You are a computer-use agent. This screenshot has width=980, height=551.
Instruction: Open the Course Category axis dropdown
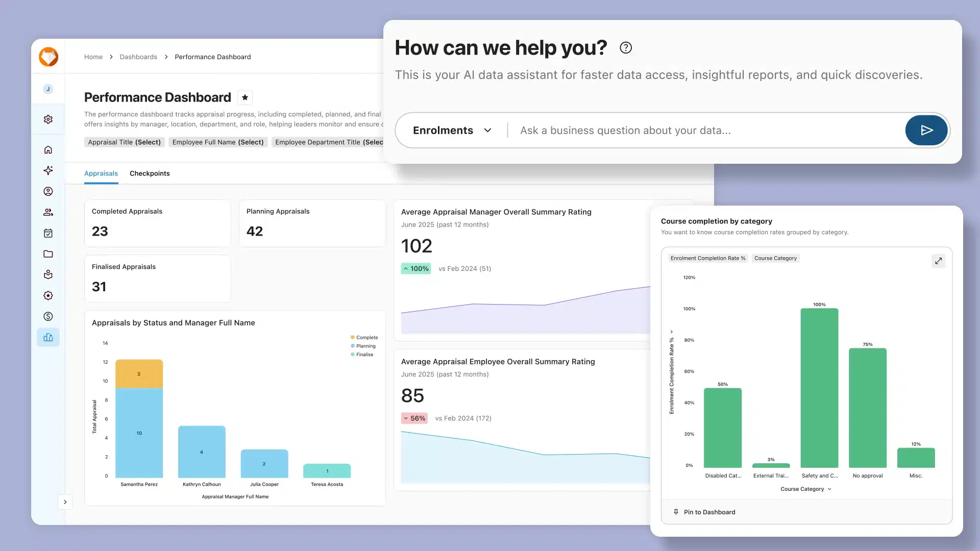click(805, 489)
